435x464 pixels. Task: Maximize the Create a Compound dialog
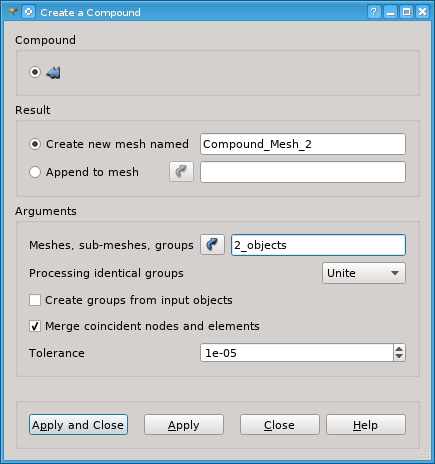click(x=407, y=12)
